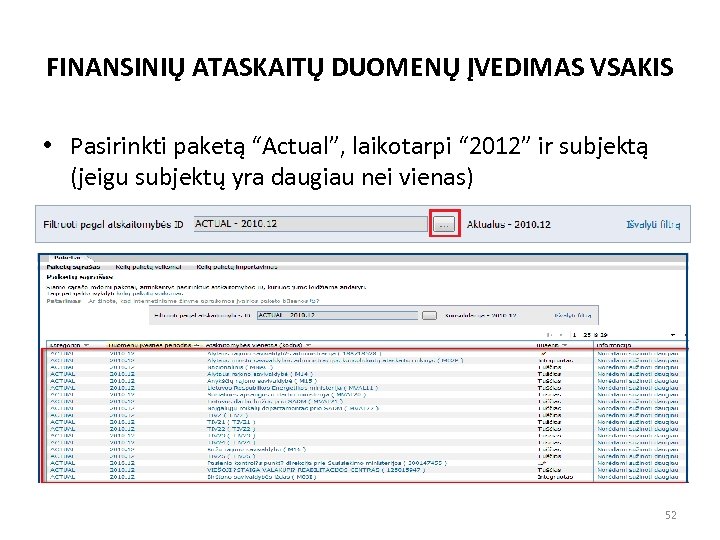Viewport: 720px width, 540px height.
Task: Open 'Lietuvos Respublikos Energetikos ministerija' row link
Action: tap(292, 388)
